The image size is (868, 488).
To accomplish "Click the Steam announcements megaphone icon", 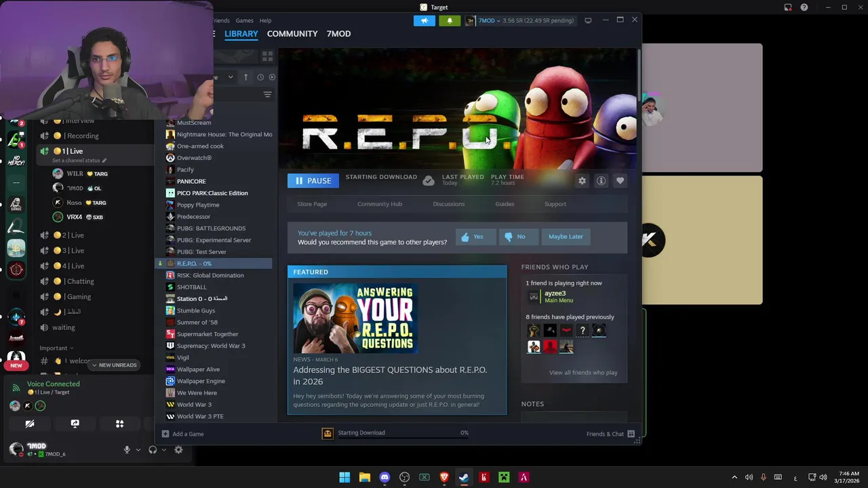I will click(425, 20).
